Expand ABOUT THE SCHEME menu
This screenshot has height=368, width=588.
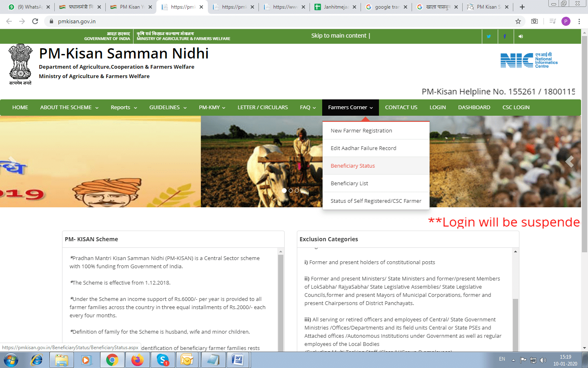69,108
